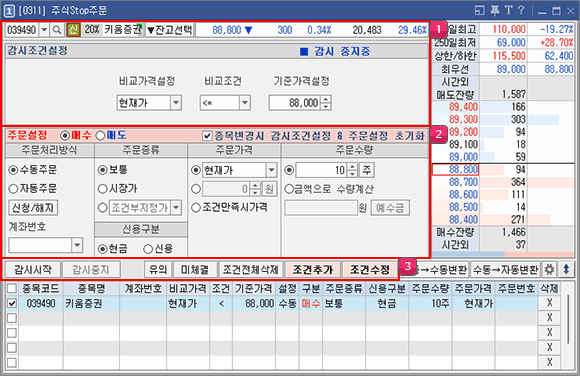Toggle the header select-all checkbox in list

click(12, 288)
